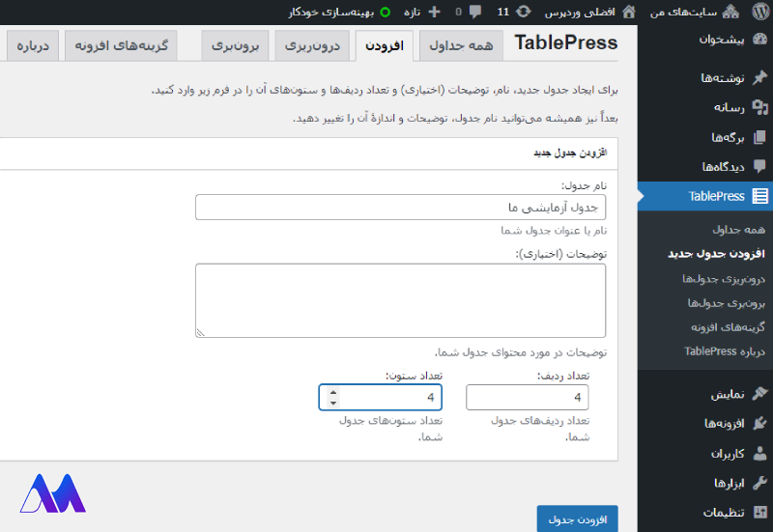The width and height of the screenshot is (773, 532).
Task: Open the comments bubble icon in admin bar
Action: pos(475,12)
